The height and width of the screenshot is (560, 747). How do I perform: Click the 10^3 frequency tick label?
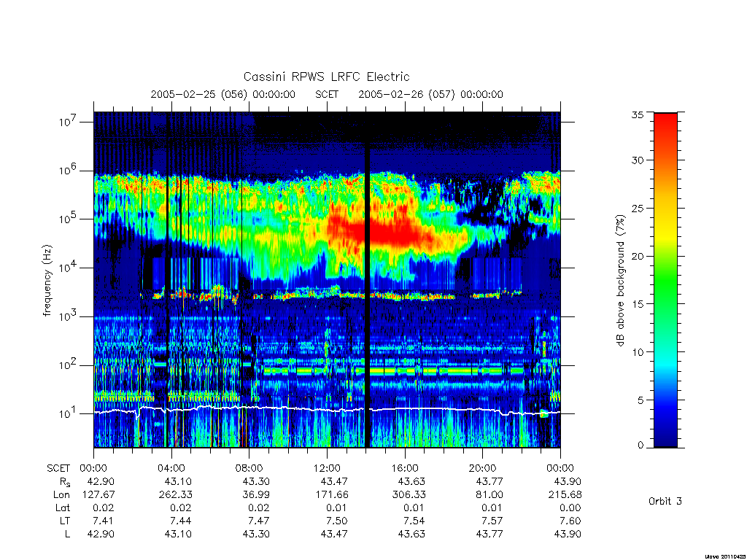point(69,316)
